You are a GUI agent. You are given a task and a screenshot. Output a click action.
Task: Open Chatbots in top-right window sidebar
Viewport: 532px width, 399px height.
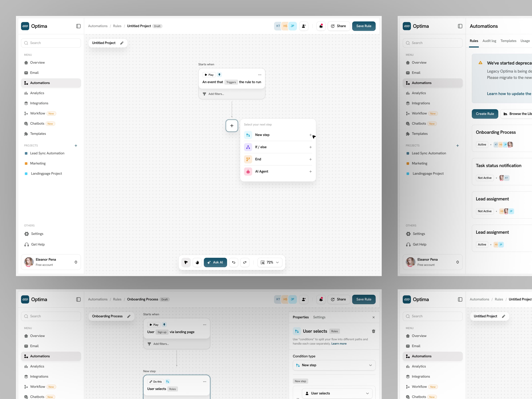[432, 124]
